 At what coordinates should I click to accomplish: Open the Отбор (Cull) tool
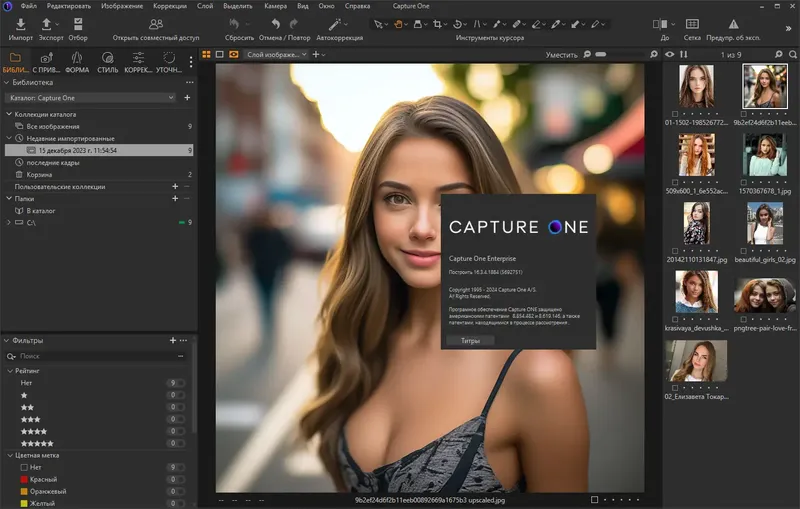pyautogui.click(x=77, y=24)
